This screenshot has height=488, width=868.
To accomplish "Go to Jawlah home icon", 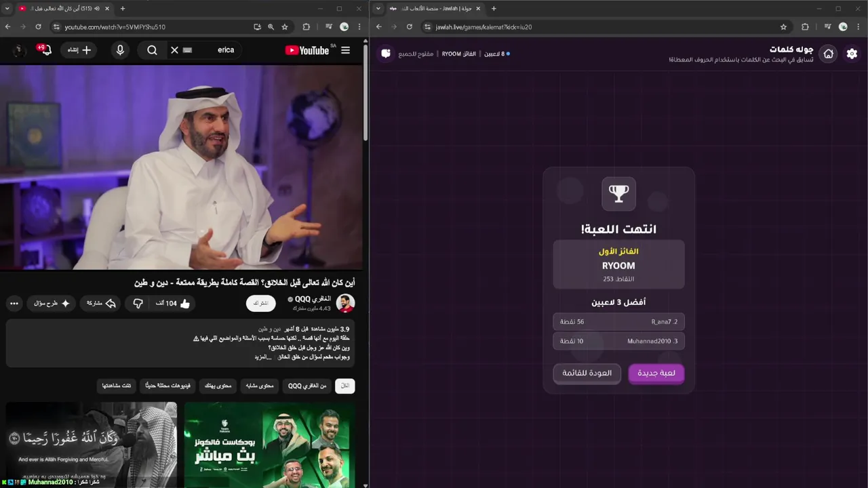I will (x=829, y=54).
